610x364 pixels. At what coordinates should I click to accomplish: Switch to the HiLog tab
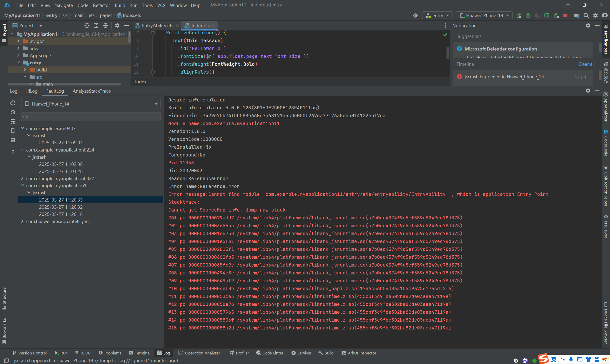click(31, 91)
